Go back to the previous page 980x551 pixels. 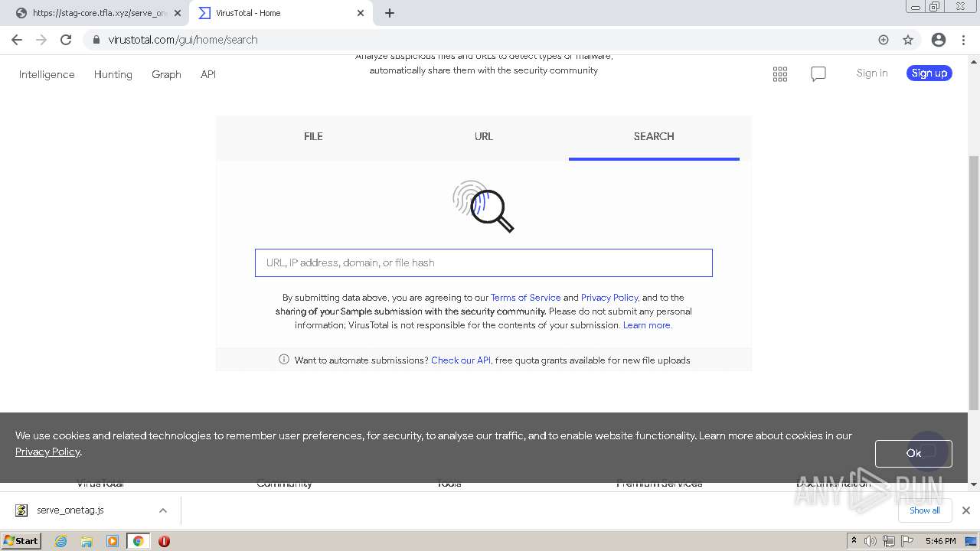[17, 40]
